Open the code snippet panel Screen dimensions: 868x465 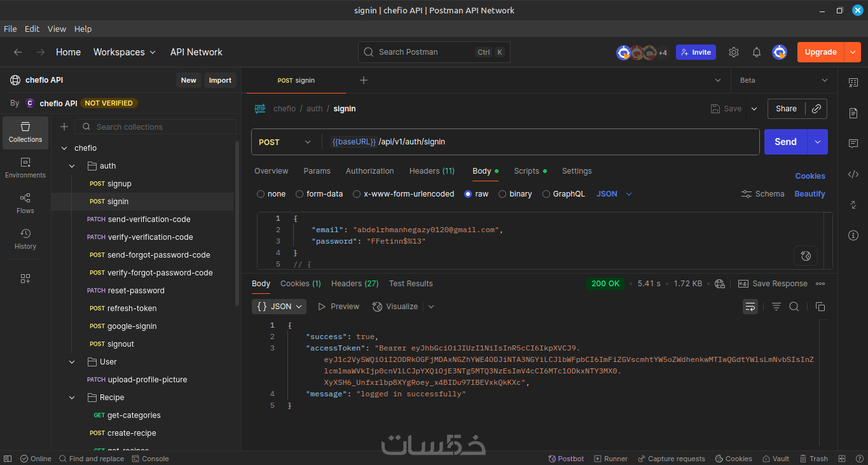853,174
